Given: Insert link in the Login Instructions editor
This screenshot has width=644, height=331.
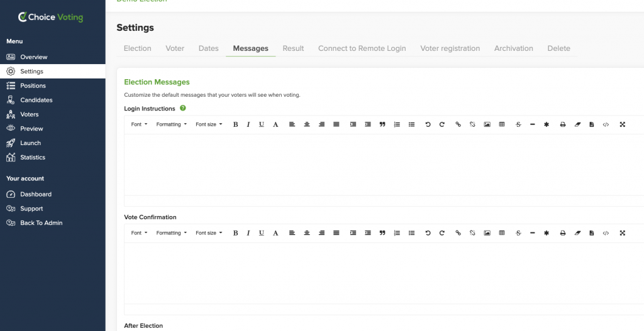Looking at the screenshot, I should click(458, 124).
